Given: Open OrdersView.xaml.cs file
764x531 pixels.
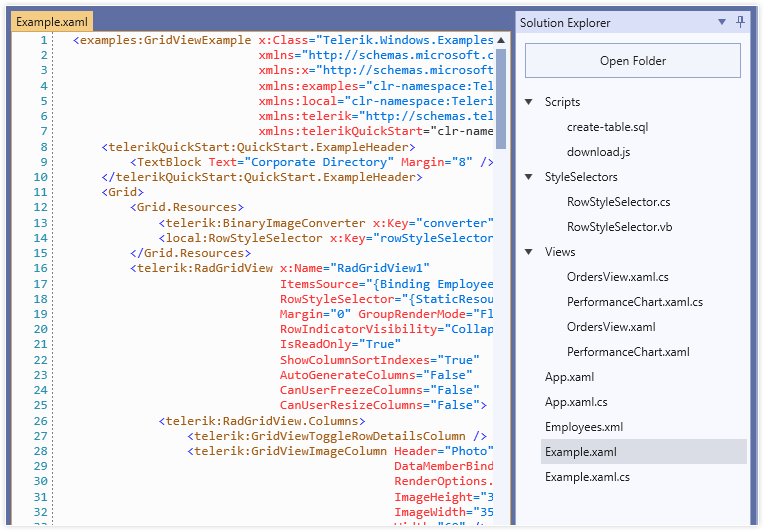Looking at the screenshot, I should click(617, 277).
